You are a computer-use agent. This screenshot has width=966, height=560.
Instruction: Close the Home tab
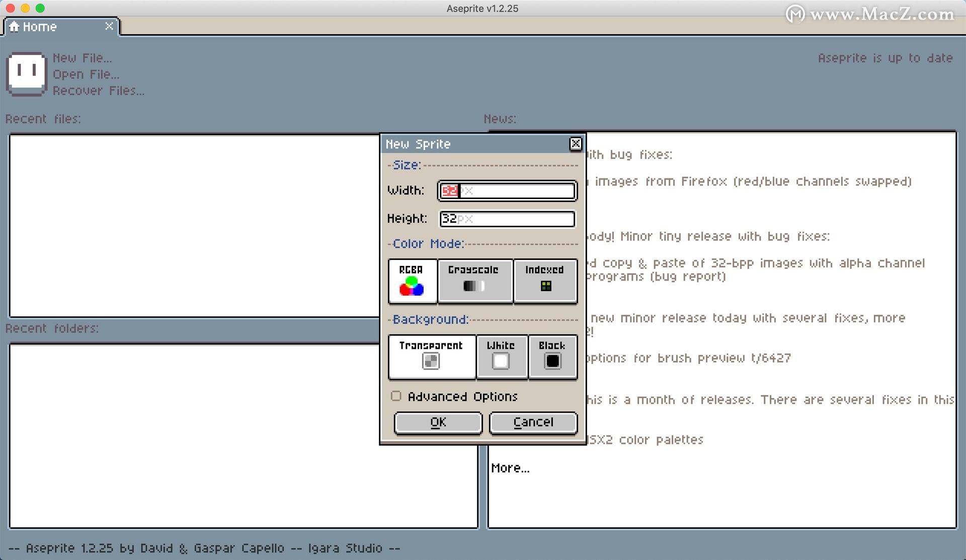coord(109,26)
